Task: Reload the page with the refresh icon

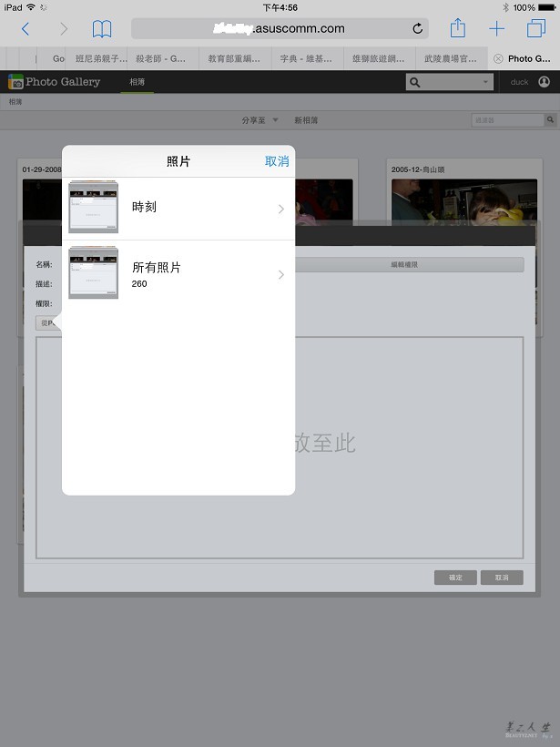Action: pyautogui.click(x=418, y=28)
